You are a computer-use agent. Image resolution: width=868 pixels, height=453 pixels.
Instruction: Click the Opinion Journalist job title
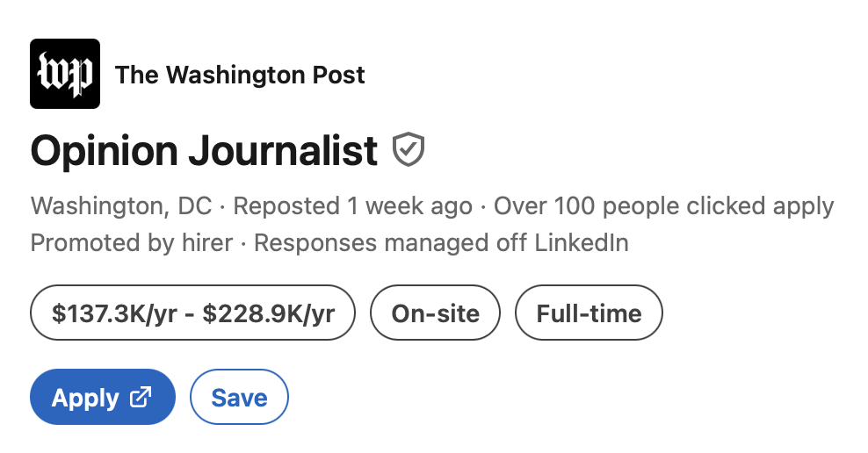(204, 151)
